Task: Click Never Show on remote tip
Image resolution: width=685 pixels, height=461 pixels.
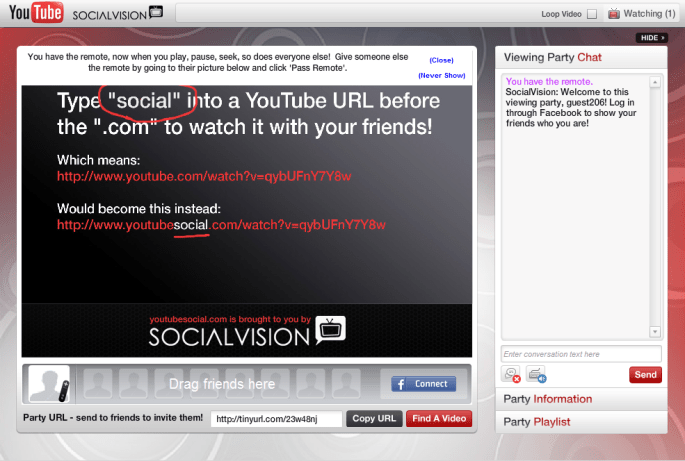Action: point(442,76)
